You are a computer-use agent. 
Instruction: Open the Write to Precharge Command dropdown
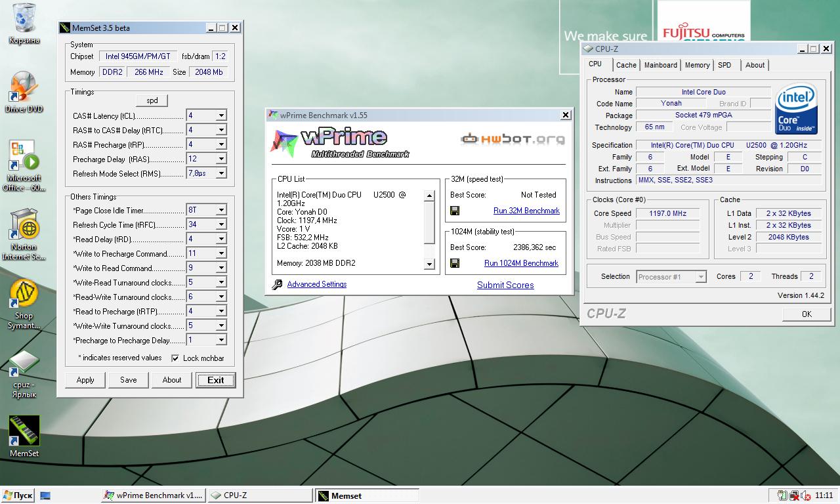click(x=221, y=253)
